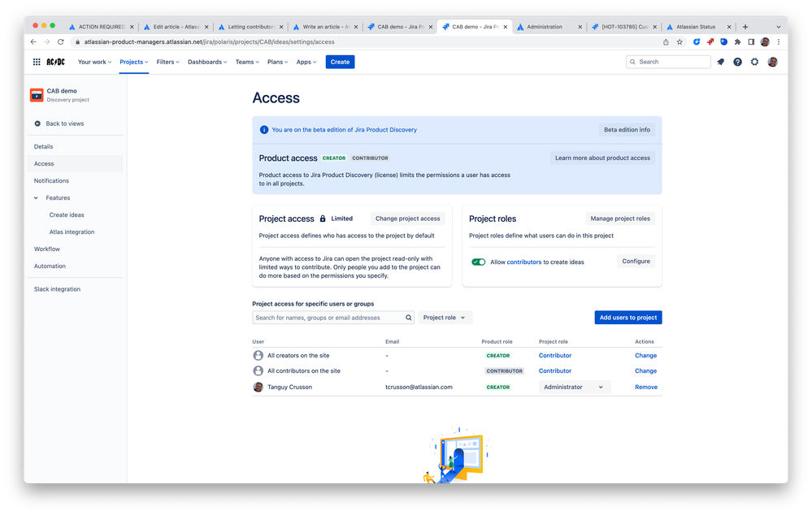Click Tanguy Crusson's avatar photo

(x=258, y=387)
